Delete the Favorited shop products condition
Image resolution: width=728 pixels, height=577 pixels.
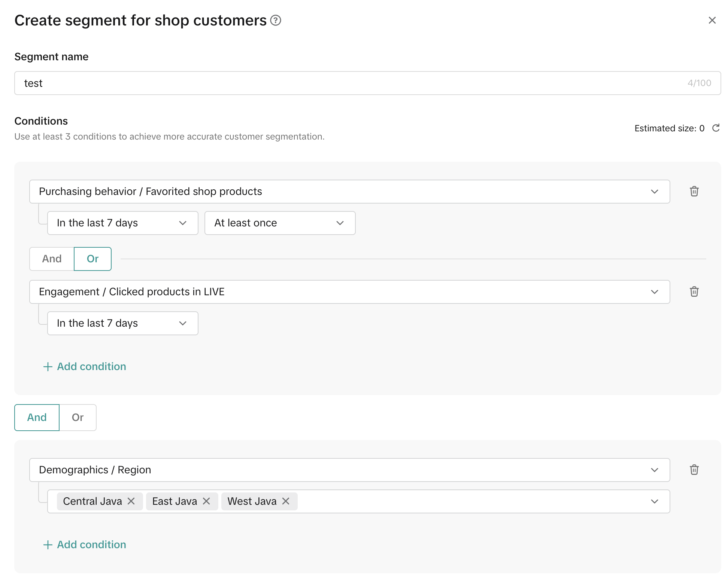[694, 191]
